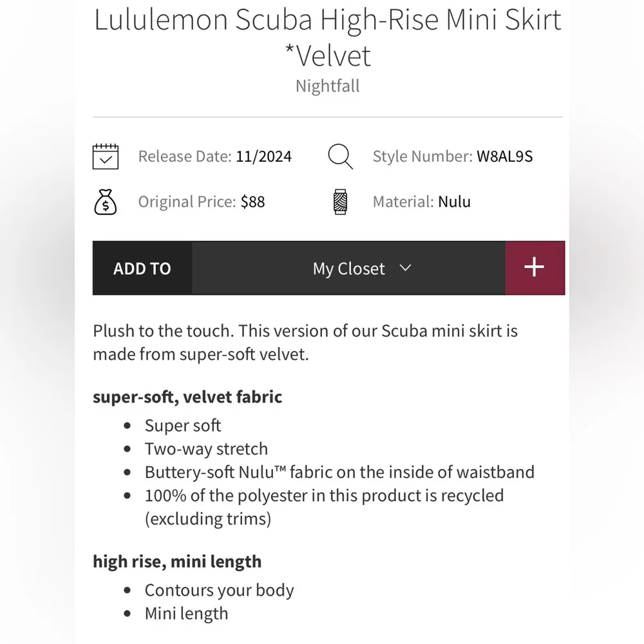Select the style number W8AL9S text

pyautogui.click(x=505, y=156)
